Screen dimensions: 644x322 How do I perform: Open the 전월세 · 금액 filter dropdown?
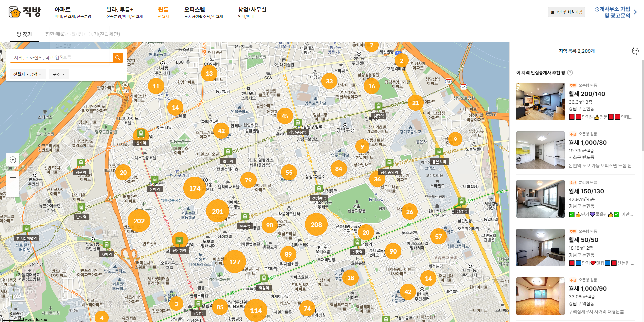click(x=27, y=74)
